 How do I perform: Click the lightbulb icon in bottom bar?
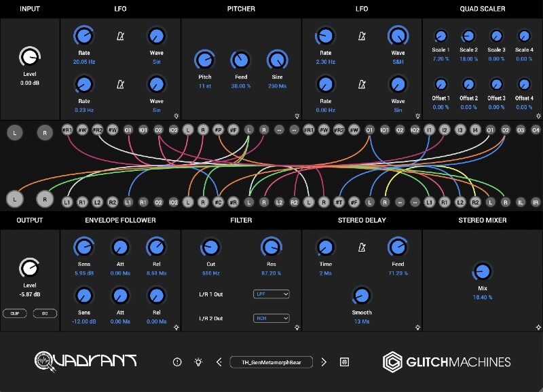point(198,362)
